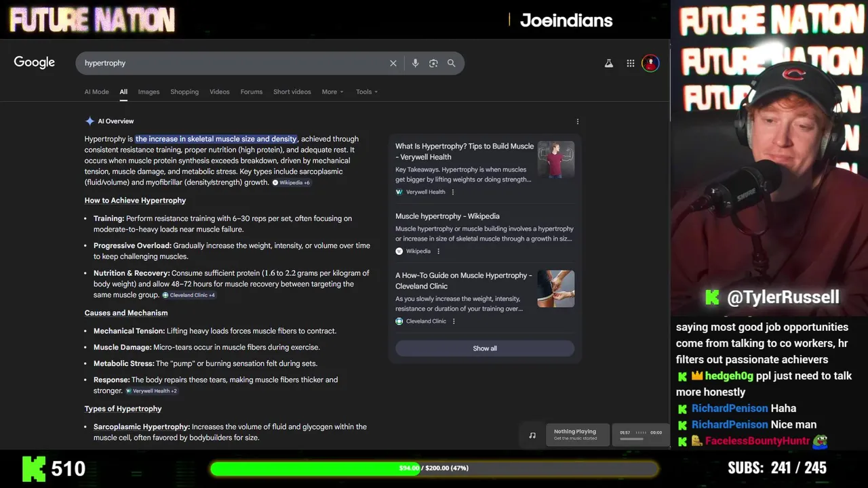
Task: Click the AI Overview sparkle icon
Action: (90, 121)
